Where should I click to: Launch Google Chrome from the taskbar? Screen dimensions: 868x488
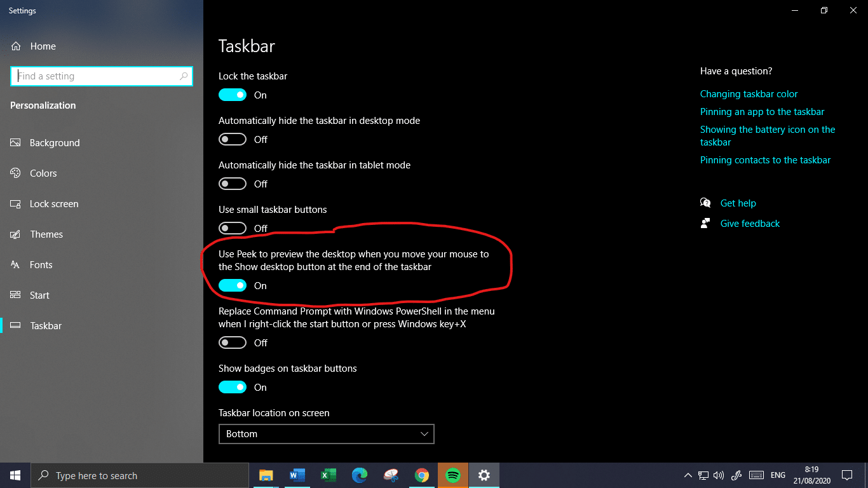[x=422, y=475]
